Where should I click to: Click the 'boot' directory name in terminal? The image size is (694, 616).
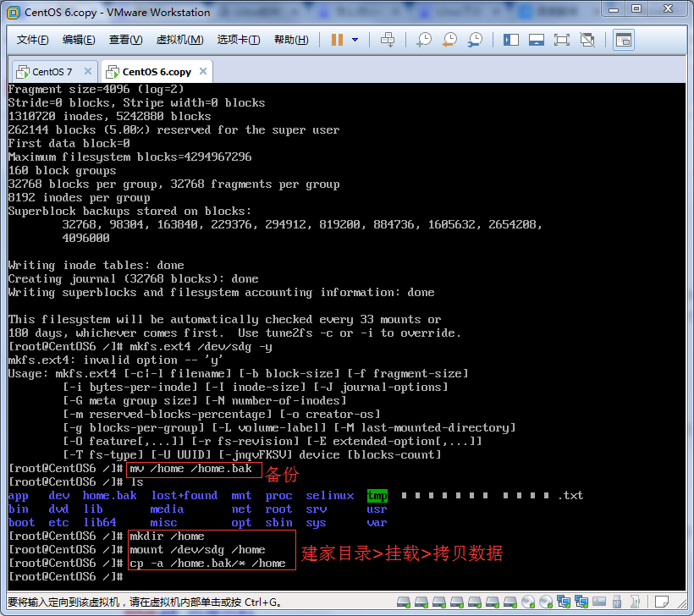pyautogui.click(x=21, y=523)
